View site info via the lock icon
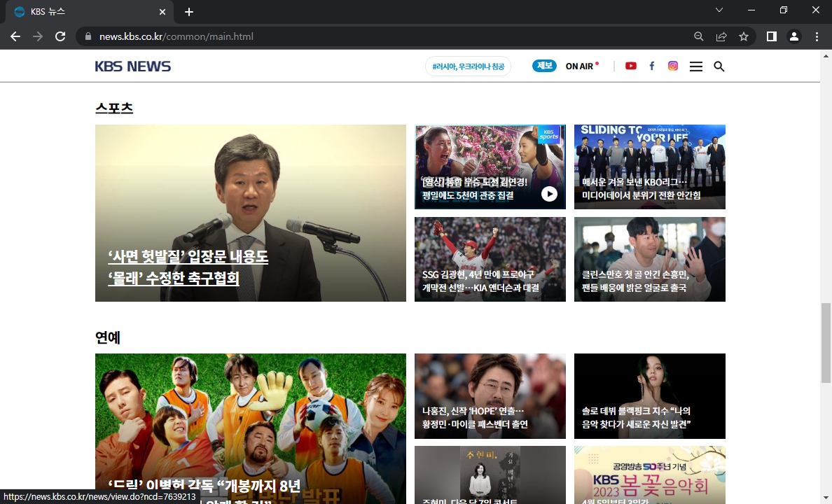The width and height of the screenshot is (832, 504). tap(88, 36)
